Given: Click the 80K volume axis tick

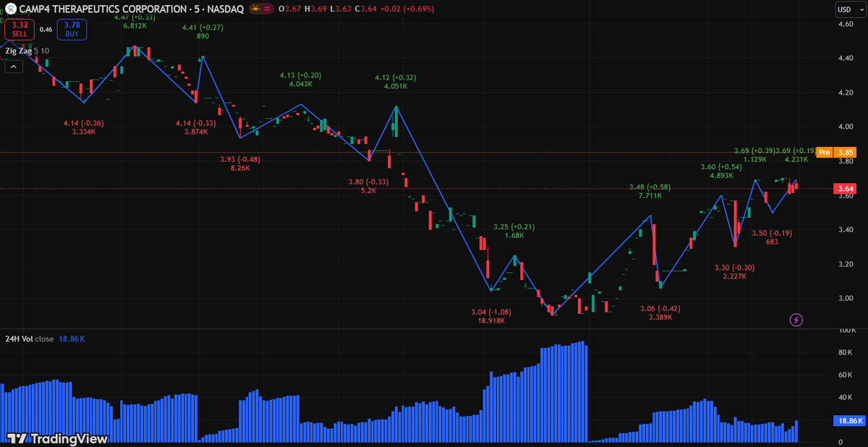Looking at the screenshot, I should click(843, 353).
